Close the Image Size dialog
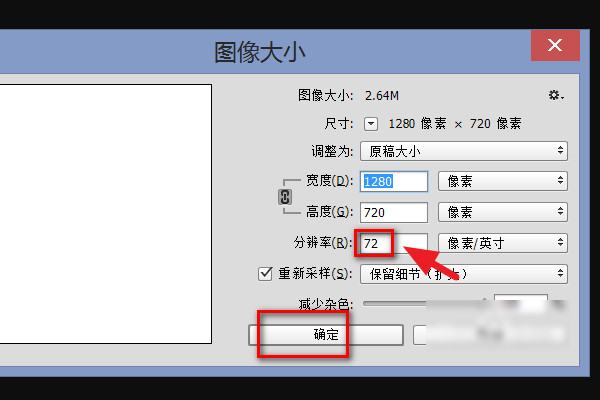 (x=555, y=46)
